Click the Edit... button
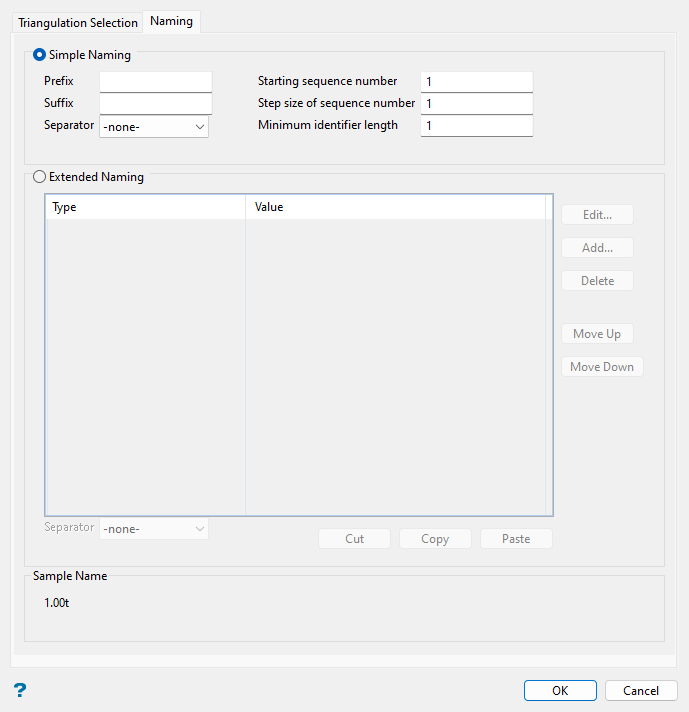689x712 pixels. pos(597,215)
